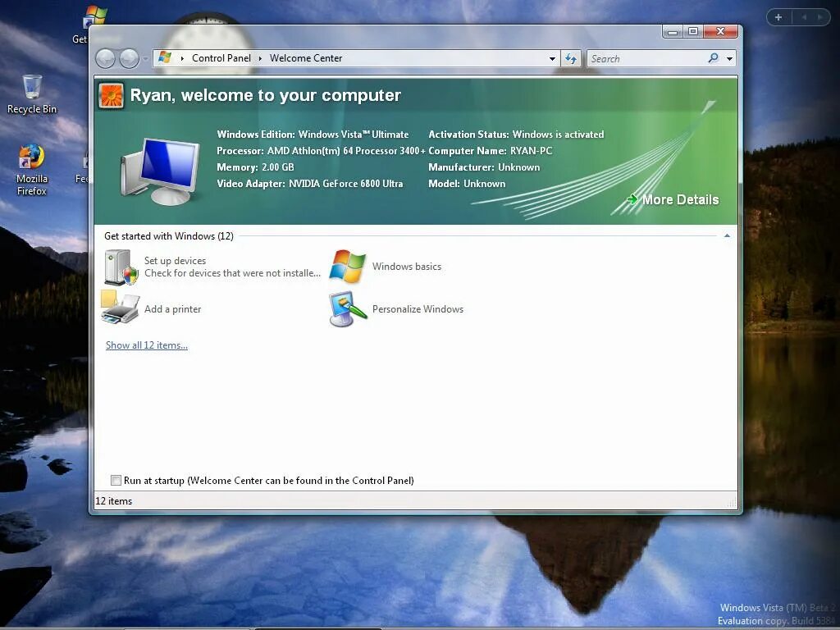This screenshot has height=630, width=840.
Task: Click the forward navigation arrow
Action: click(130, 58)
